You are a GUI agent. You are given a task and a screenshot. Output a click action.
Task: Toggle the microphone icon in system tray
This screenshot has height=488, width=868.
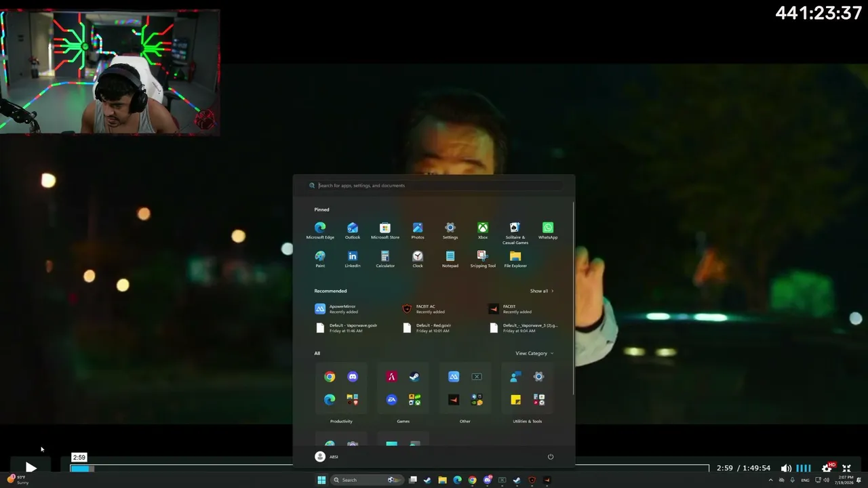pyautogui.click(x=792, y=480)
